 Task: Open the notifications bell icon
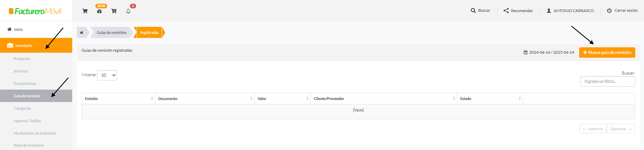coord(128,11)
